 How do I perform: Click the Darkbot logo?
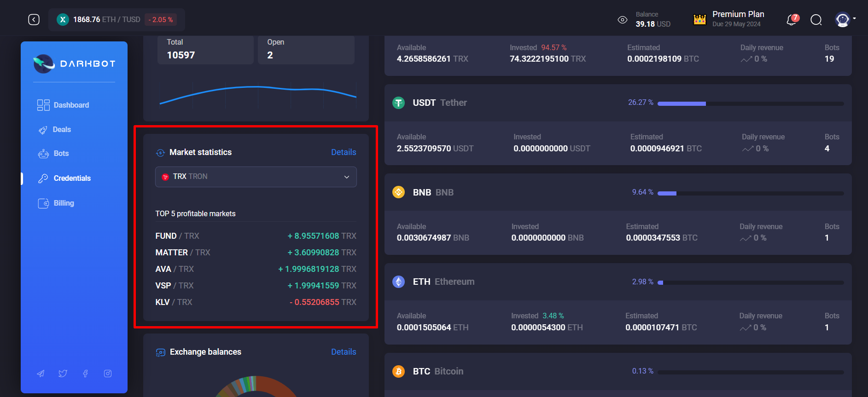tap(74, 63)
